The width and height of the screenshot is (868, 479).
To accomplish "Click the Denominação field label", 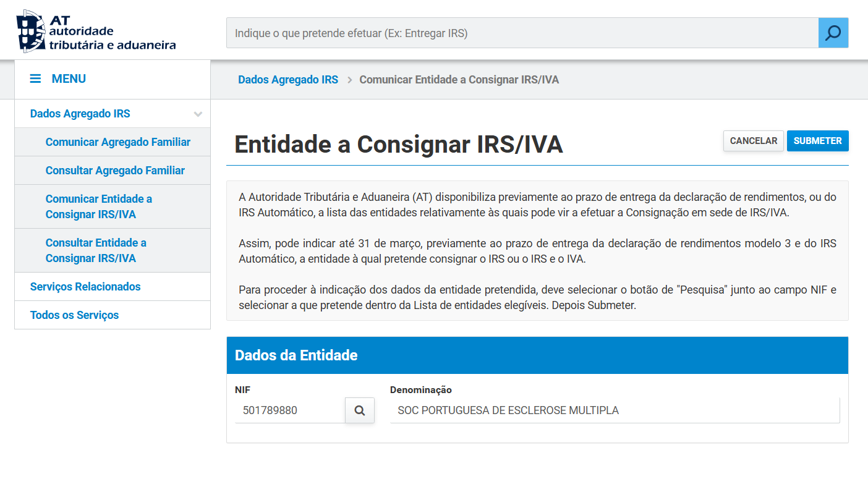I will coord(420,390).
